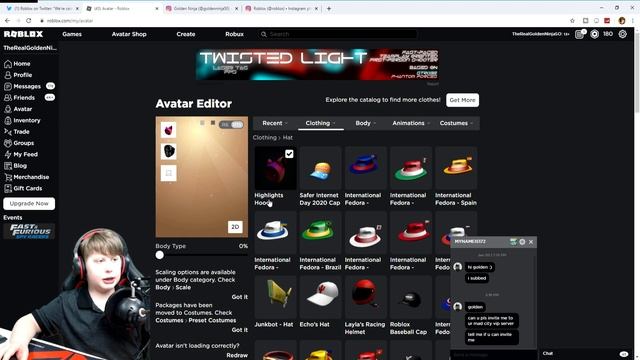Click the equipped black helmet slot thumbnail

[x=168, y=151]
